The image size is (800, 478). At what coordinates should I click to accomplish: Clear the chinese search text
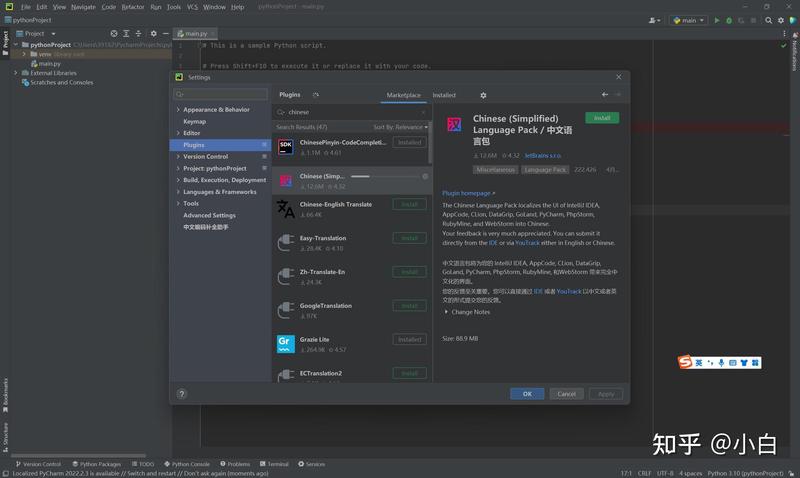point(423,112)
